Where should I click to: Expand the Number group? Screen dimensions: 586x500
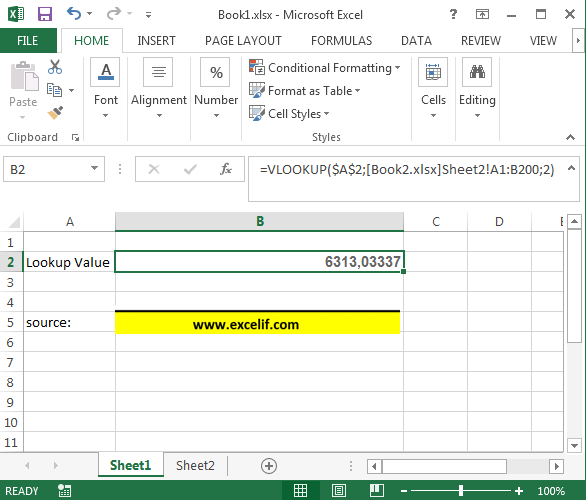tap(216, 88)
